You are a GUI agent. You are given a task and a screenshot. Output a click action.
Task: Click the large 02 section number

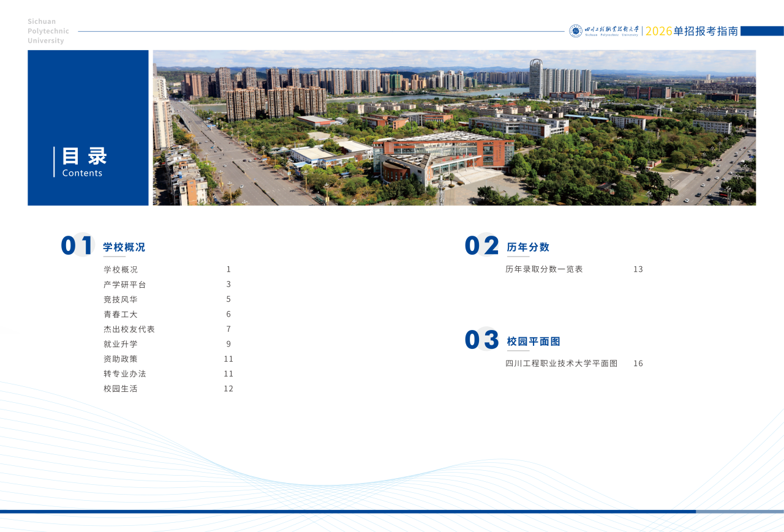tap(481, 245)
